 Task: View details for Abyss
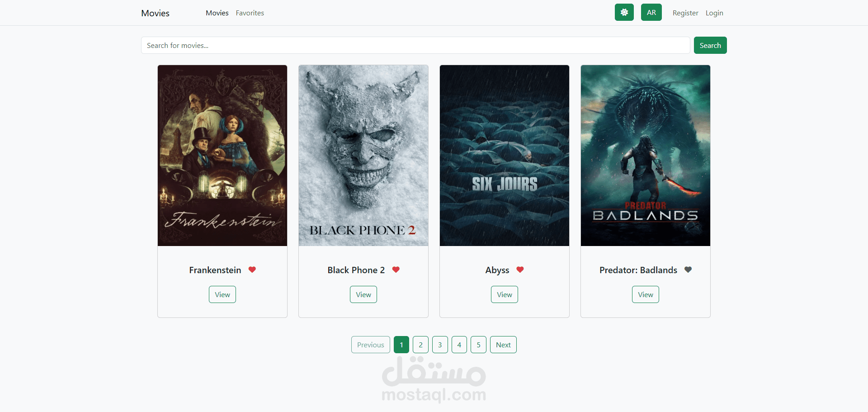505,294
